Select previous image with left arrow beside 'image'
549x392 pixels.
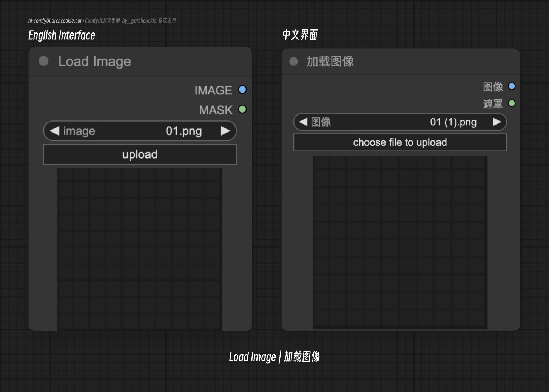tap(54, 131)
